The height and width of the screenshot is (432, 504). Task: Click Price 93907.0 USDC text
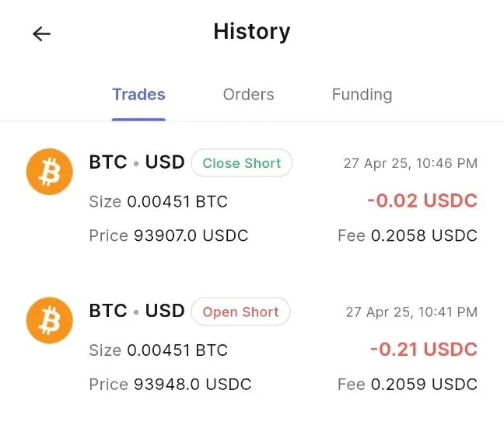pos(169,235)
